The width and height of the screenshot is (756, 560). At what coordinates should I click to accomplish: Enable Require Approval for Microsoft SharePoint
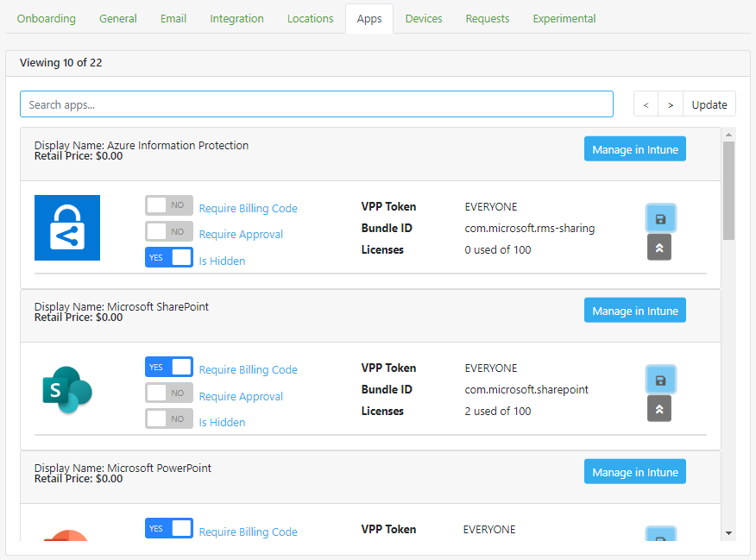(x=169, y=393)
